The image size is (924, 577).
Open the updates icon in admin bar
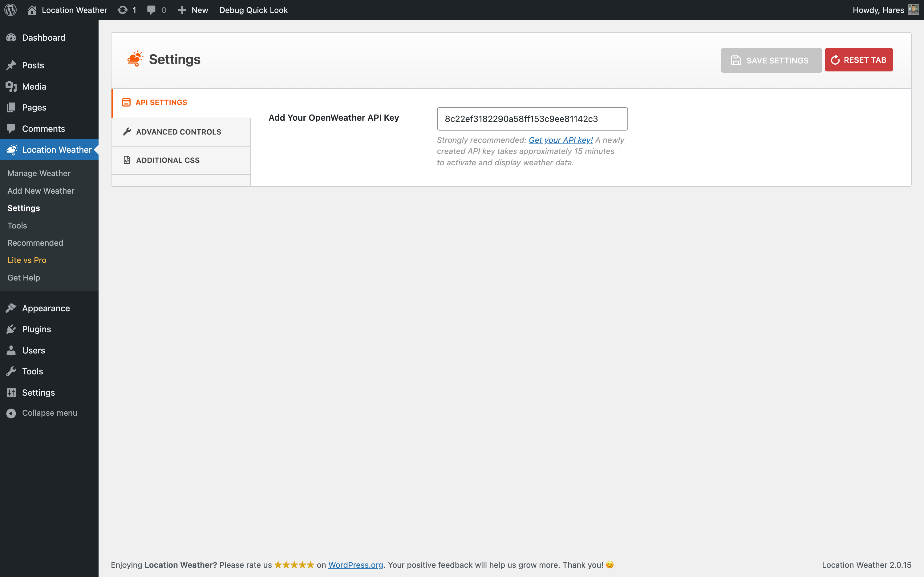[123, 10]
